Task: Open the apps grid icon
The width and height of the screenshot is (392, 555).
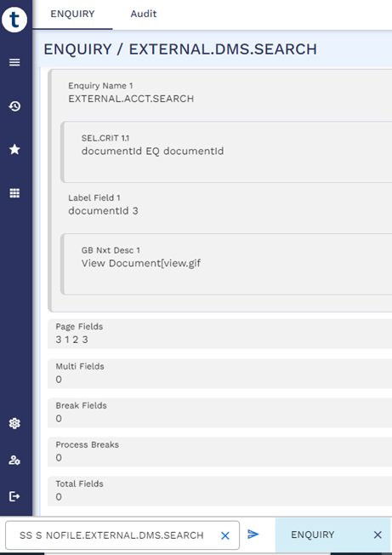Action: pos(14,193)
